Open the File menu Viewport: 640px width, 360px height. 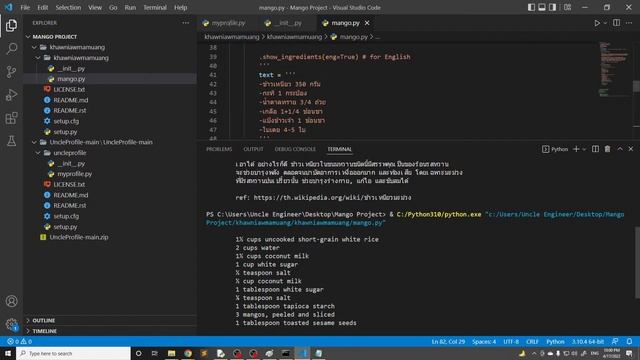pyautogui.click(x=25, y=7)
